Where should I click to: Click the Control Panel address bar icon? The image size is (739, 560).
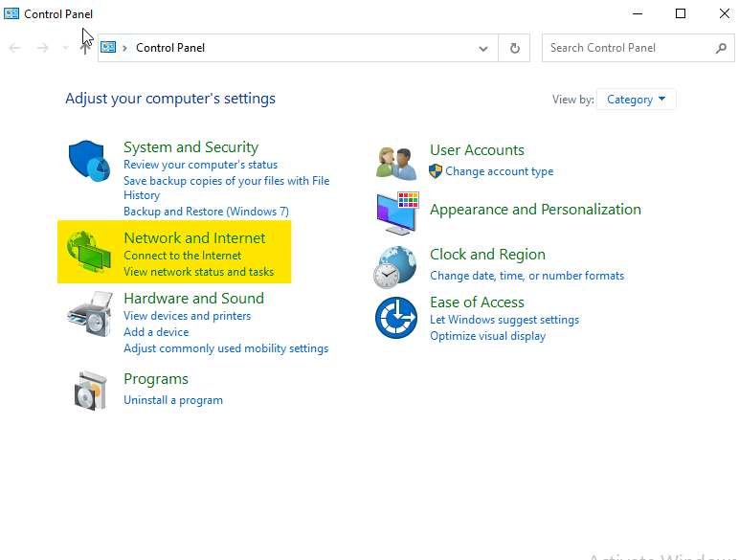pyautogui.click(x=108, y=47)
